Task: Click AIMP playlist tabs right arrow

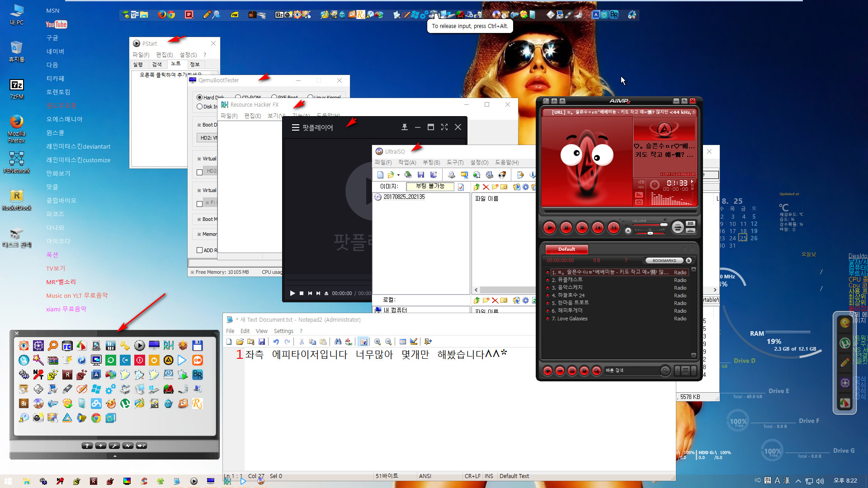Action: (x=692, y=249)
